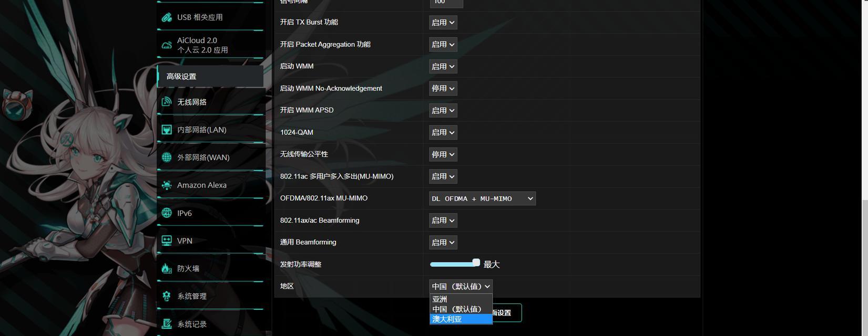Screen dimensions: 868x336
Task: Select the LAN port icon for 内部网络(LAN)
Action: click(167, 130)
